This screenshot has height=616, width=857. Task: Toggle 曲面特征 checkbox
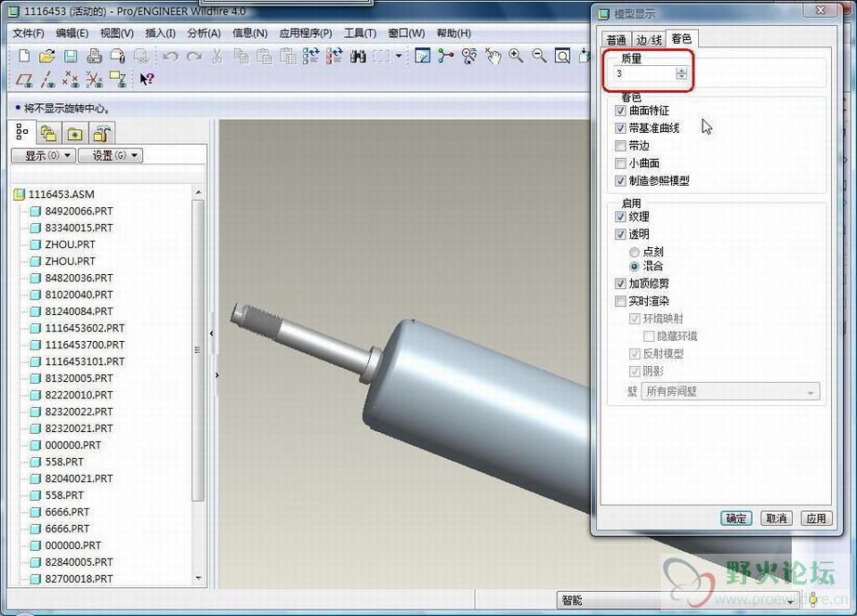click(620, 111)
